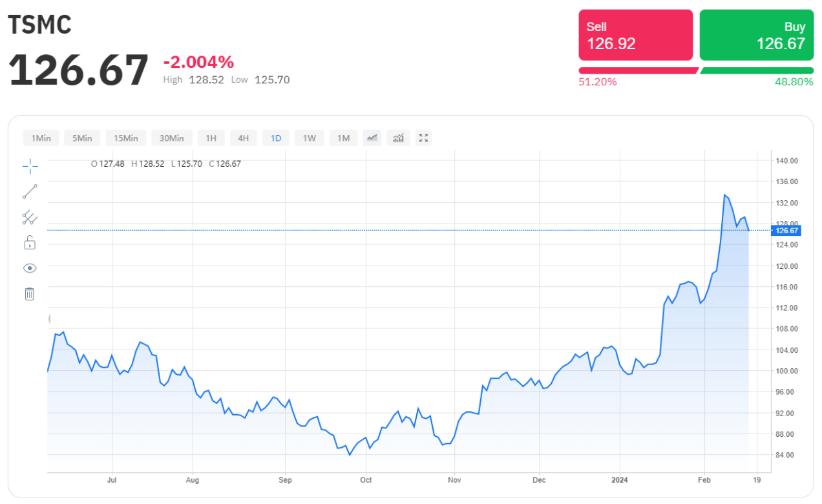Screen dimensions: 822x504
Task: Set chart to 30Min interval
Action: click(x=172, y=138)
